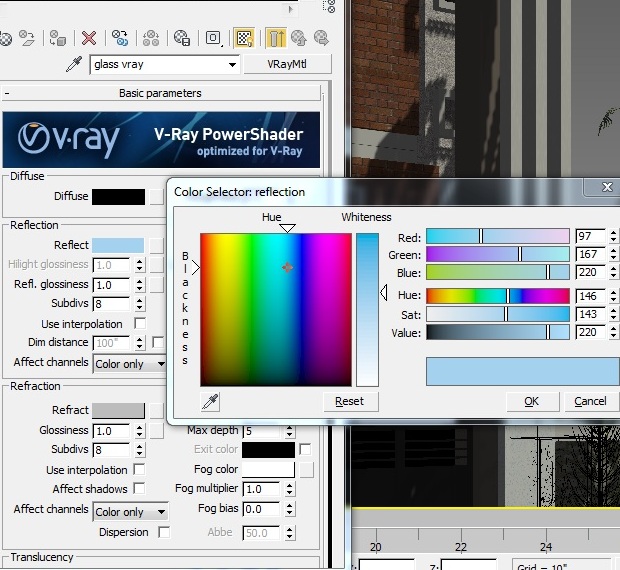Tick the Exit color checkbox
Viewport: 620px width, 570px height.
click(x=305, y=449)
